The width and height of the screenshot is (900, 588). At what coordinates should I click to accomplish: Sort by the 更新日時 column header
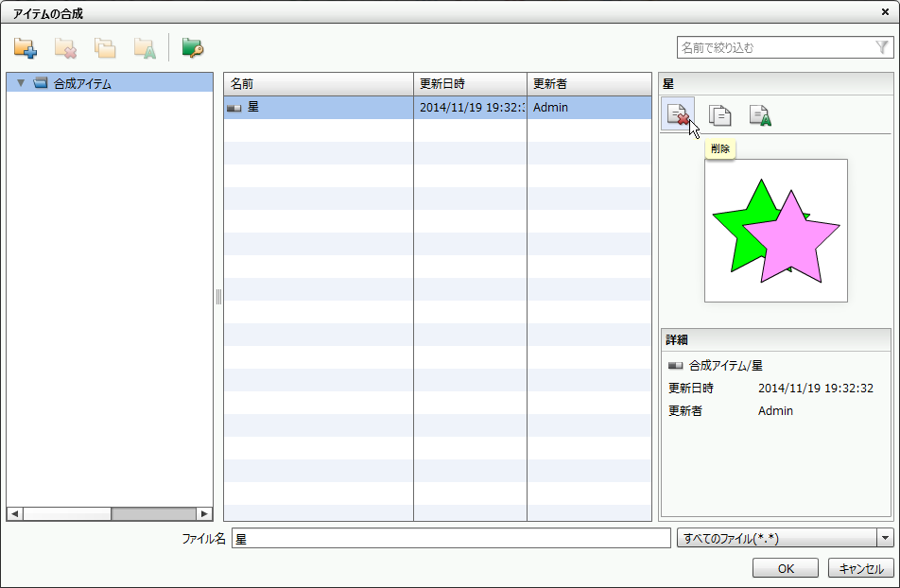470,83
